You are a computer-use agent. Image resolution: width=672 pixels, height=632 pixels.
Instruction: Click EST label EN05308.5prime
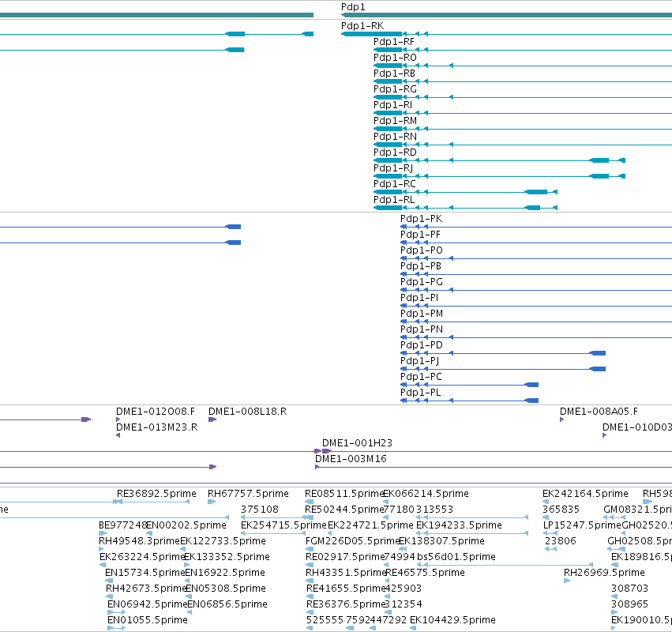(225, 589)
